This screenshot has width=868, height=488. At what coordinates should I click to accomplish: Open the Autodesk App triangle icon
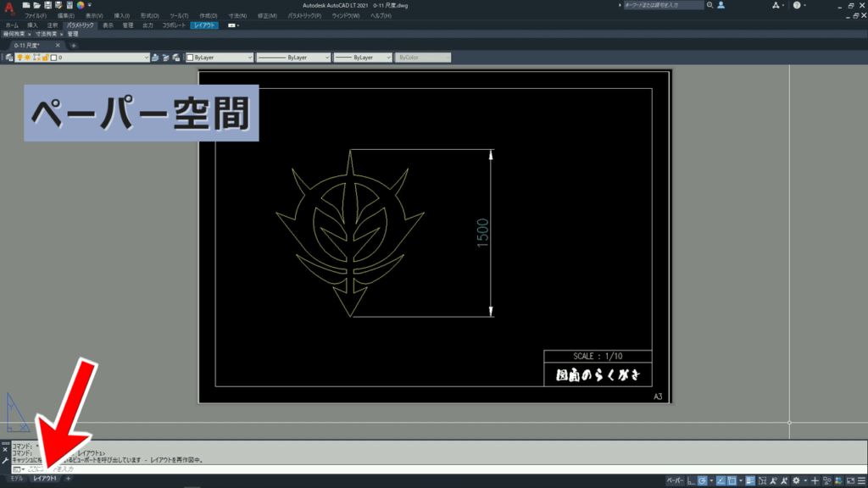[x=776, y=5]
